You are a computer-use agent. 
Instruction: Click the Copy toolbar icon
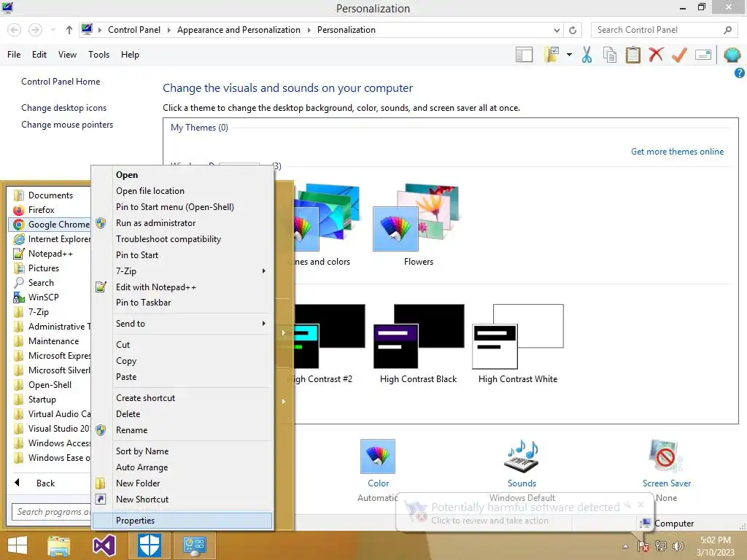[x=610, y=55]
